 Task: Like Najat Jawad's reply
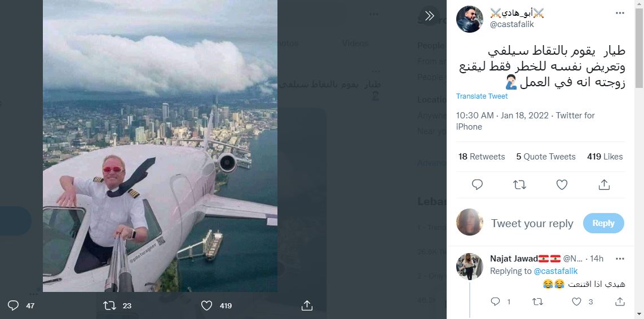click(x=577, y=302)
